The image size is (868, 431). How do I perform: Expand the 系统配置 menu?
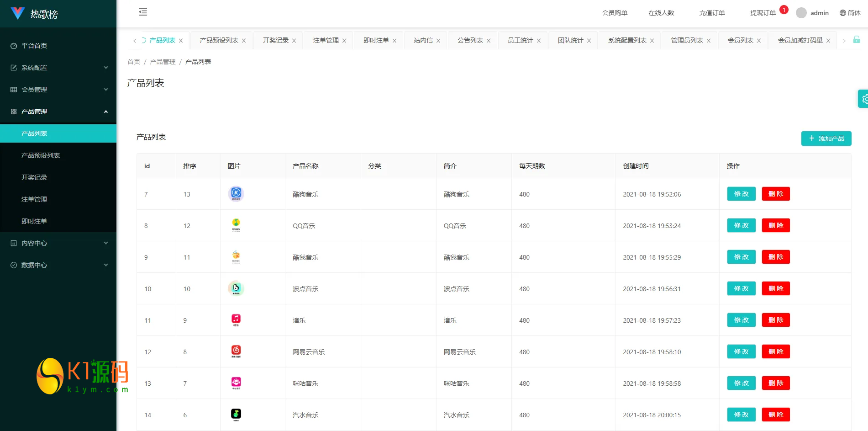(x=58, y=68)
